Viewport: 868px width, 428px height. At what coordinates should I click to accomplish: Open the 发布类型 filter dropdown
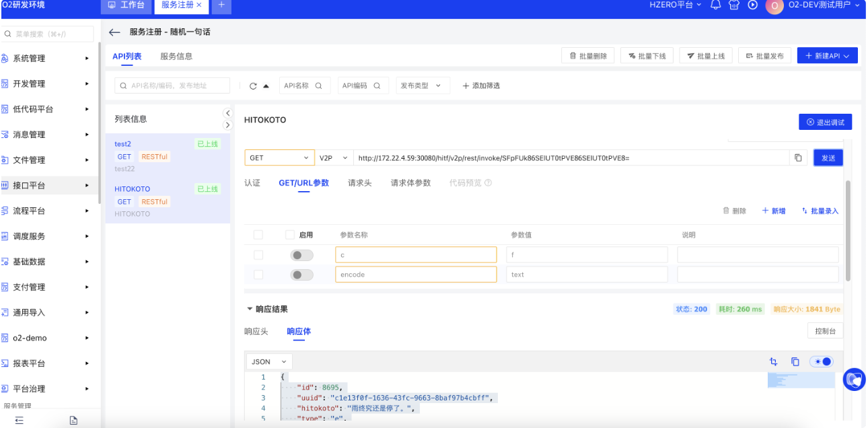(x=423, y=85)
